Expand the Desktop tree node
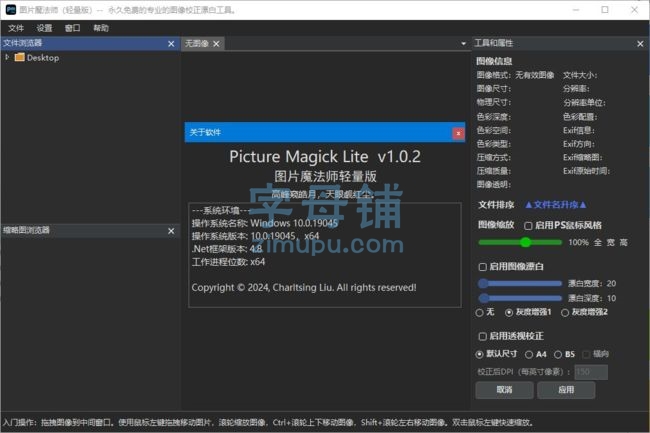 [x=7, y=57]
